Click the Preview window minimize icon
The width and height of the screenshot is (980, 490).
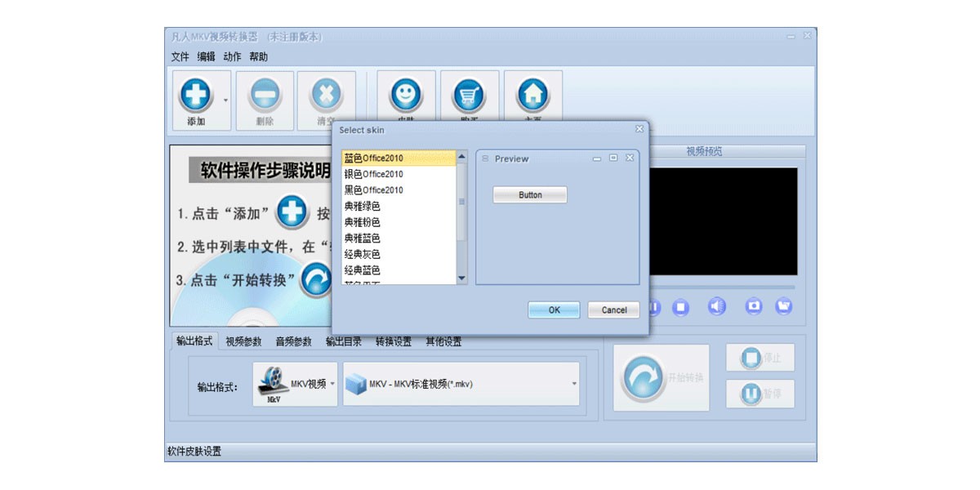597,158
